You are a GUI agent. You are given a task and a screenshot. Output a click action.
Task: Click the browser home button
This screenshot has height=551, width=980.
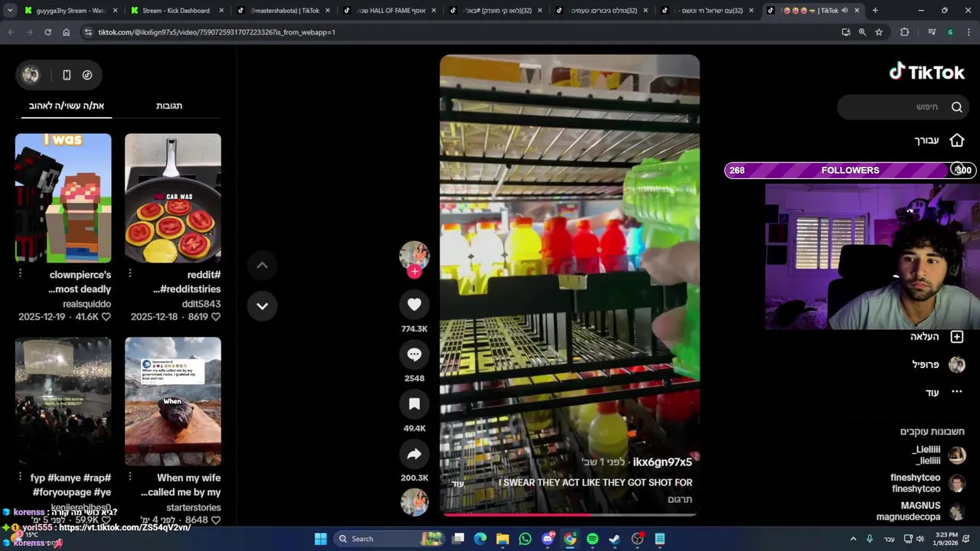[x=67, y=32]
